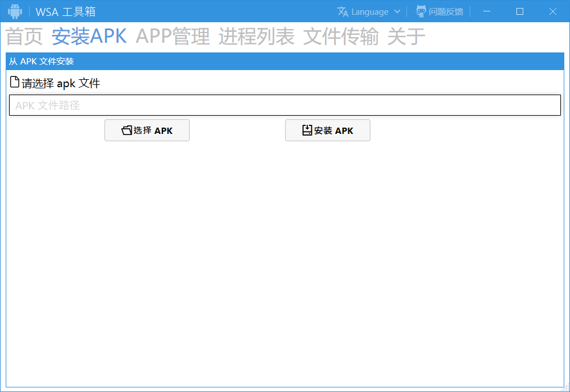Click the 选择 APK button
The height and width of the screenshot is (392, 570).
pos(147,130)
